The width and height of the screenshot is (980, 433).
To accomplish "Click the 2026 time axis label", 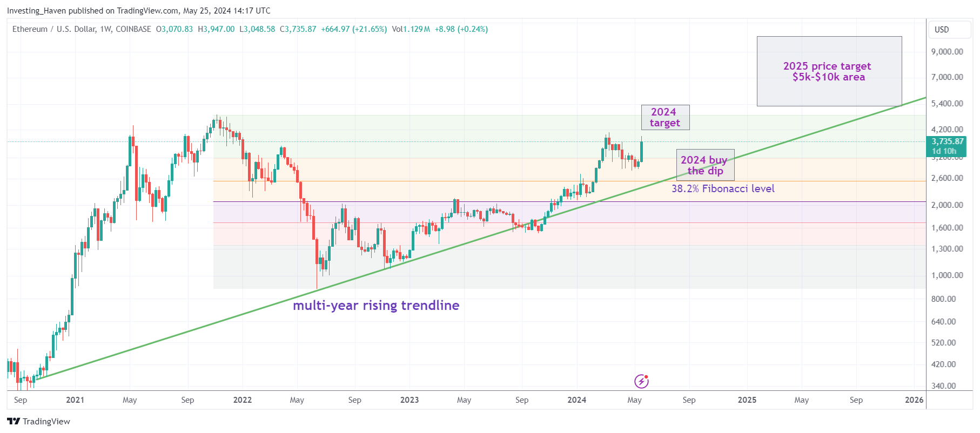I will tap(914, 400).
